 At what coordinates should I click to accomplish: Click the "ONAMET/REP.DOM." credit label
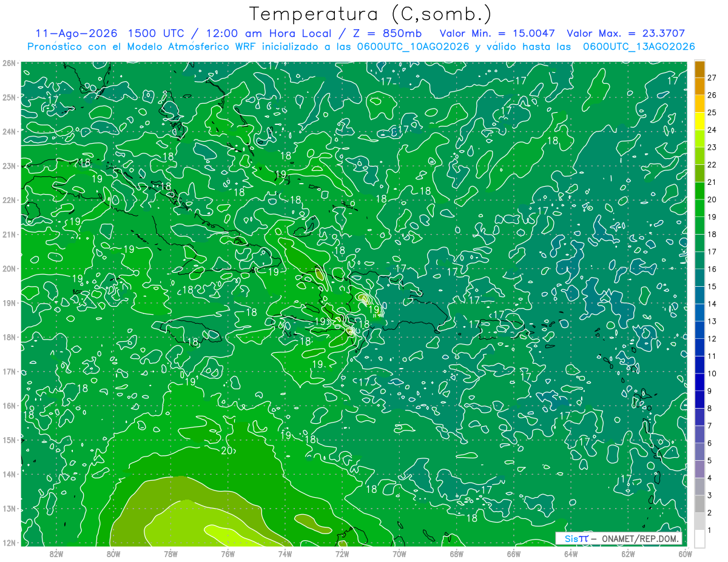coord(641,538)
